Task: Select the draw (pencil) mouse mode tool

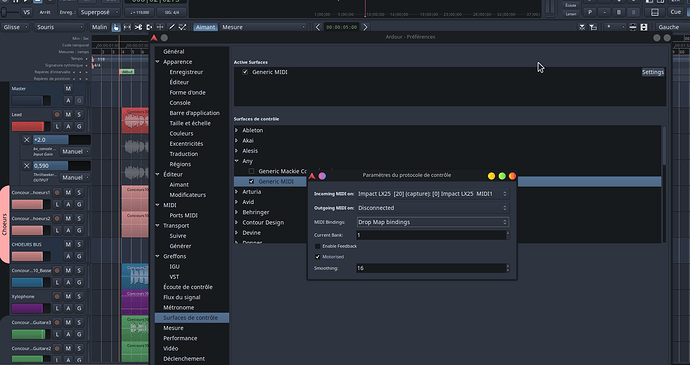Action: click(x=172, y=27)
